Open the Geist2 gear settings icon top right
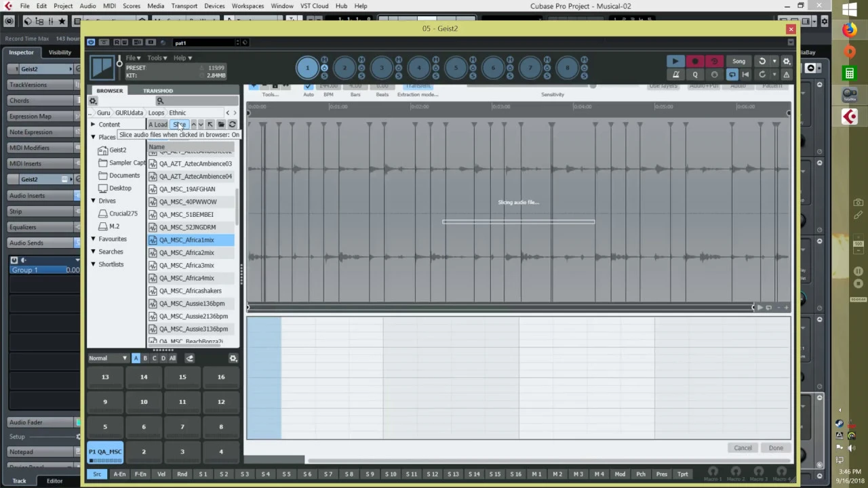The width and height of the screenshot is (868, 488). (x=786, y=61)
